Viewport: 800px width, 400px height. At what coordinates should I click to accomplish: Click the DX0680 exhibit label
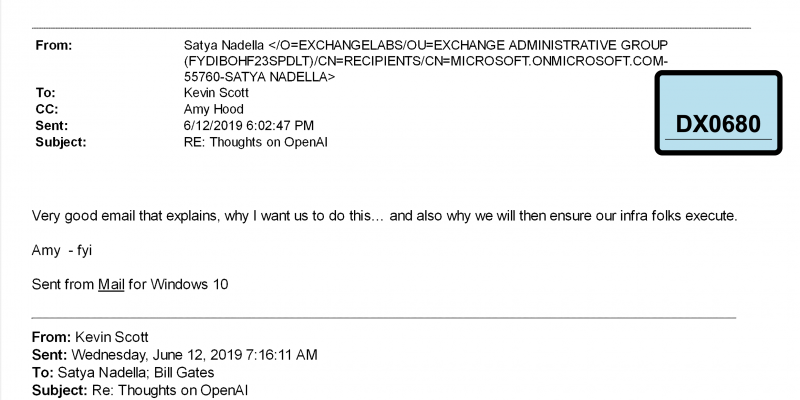click(718, 113)
